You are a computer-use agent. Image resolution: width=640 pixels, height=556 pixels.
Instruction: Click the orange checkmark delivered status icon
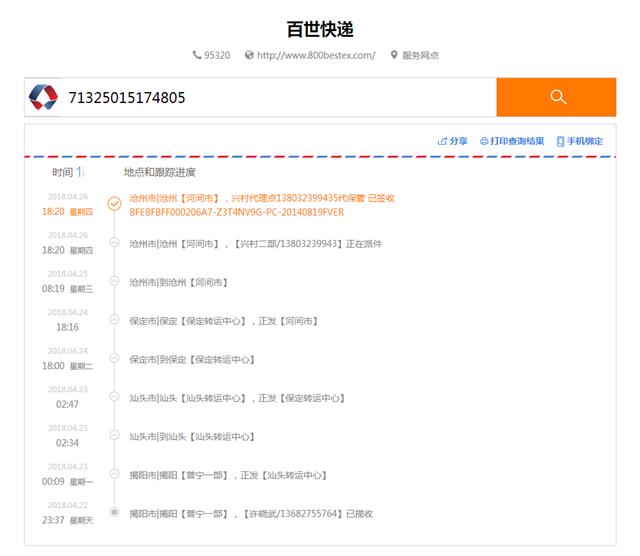pyautogui.click(x=114, y=203)
